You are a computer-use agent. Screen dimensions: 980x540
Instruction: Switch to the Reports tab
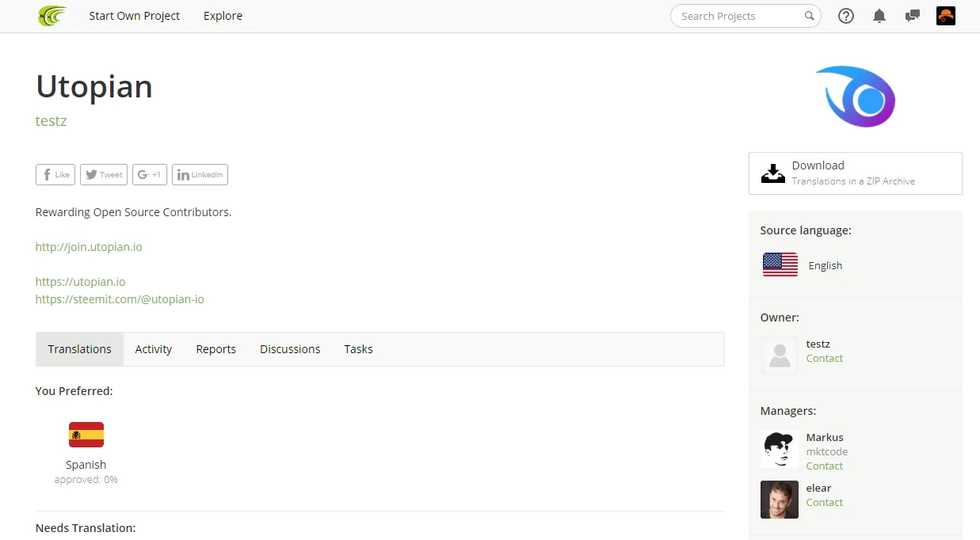click(x=216, y=349)
